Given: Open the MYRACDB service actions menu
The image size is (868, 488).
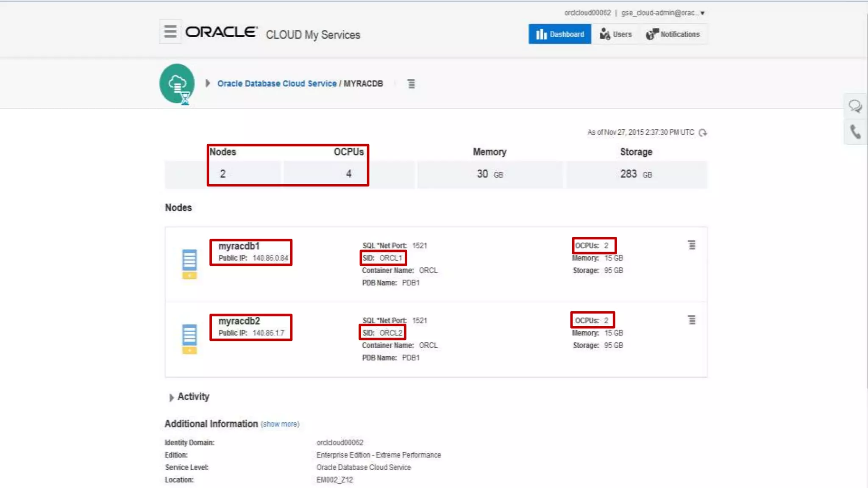Looking at the screenshot, I should click(411, 83).
